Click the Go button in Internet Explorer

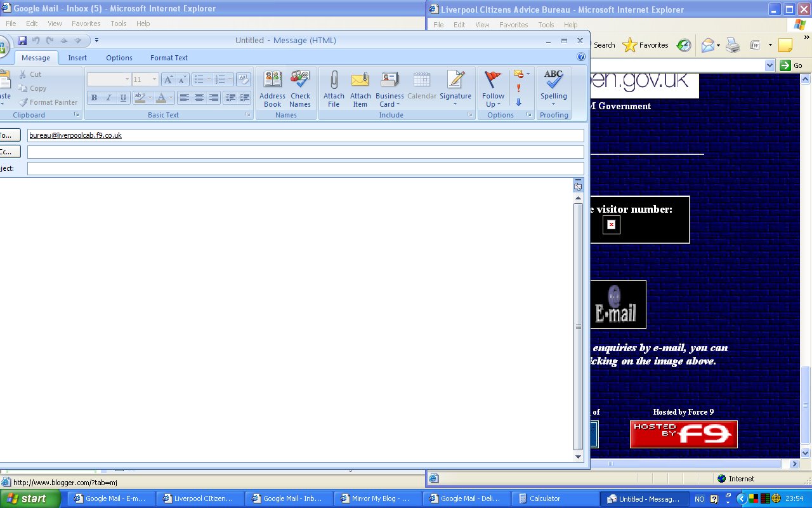[x=792, y=65]
